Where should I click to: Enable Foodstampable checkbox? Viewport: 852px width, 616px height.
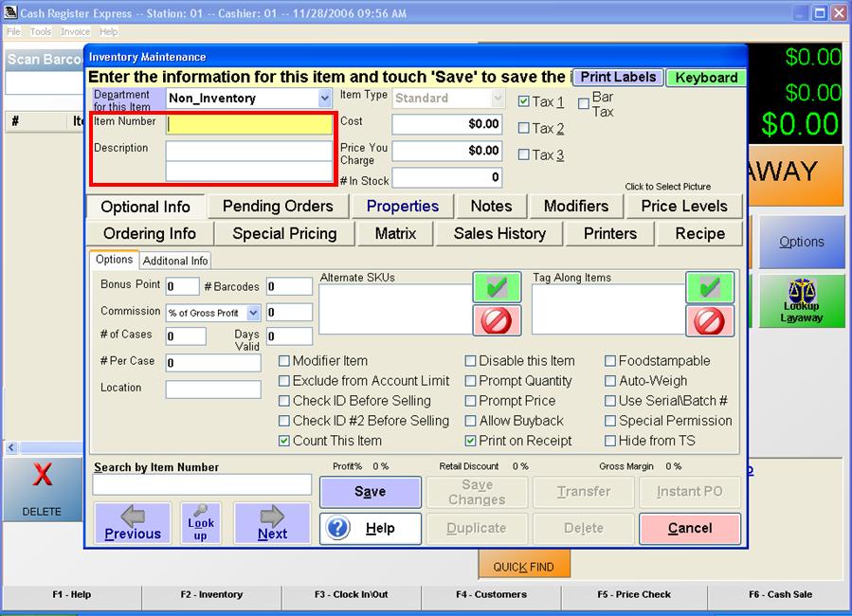click(x=610, y=361)
